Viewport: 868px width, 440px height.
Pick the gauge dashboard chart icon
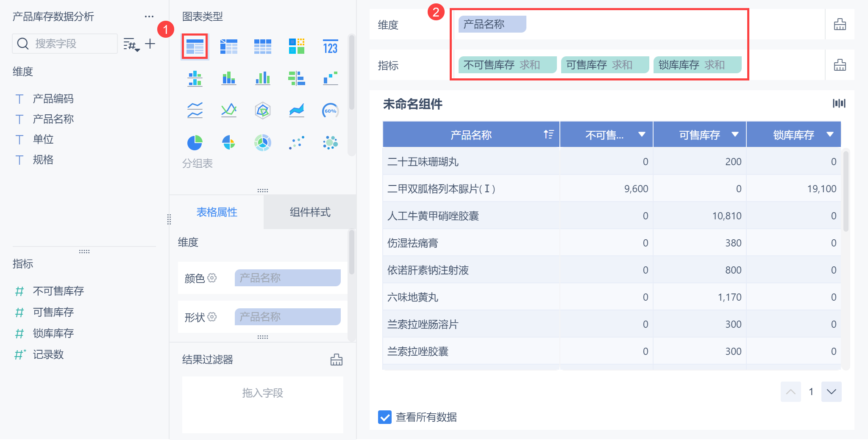(330, 111)
